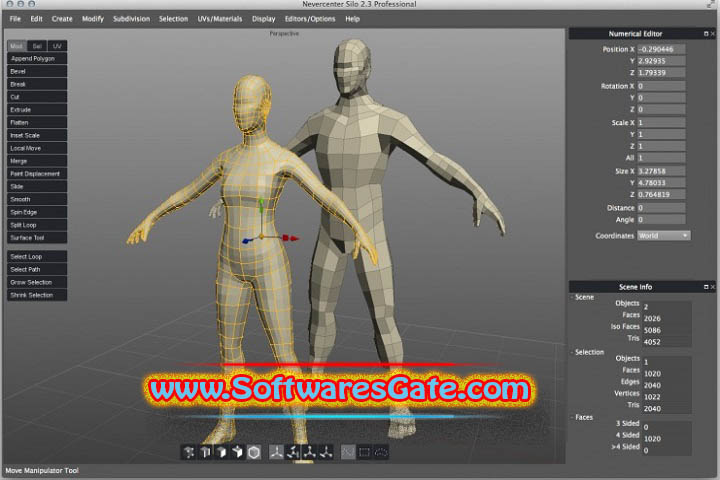Select edge selection mode icon in bottom toolbar
Screen dimensions: 720x480
pos(205,452)
